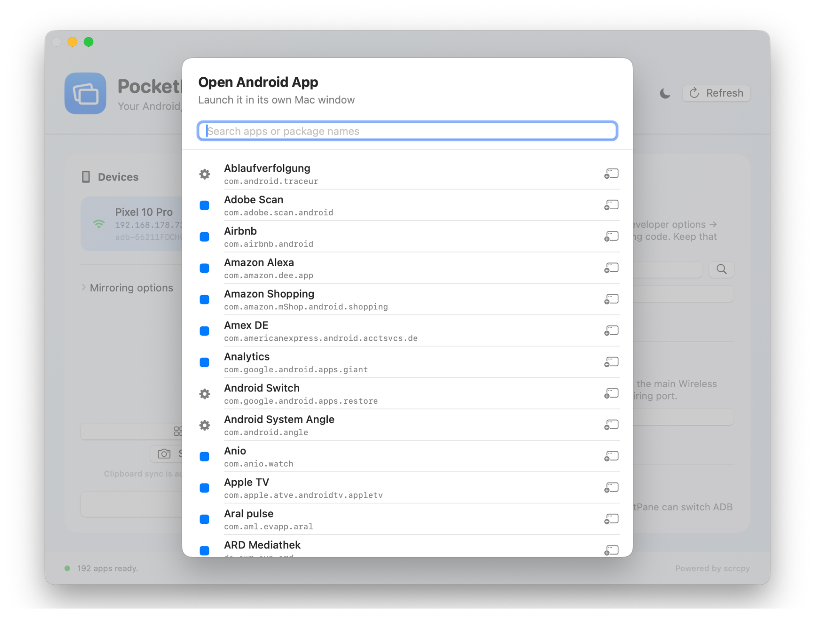This screenshot has width=815, height=644.
Task: Click launch-window icon for Anio
Action: coord(611,456)
